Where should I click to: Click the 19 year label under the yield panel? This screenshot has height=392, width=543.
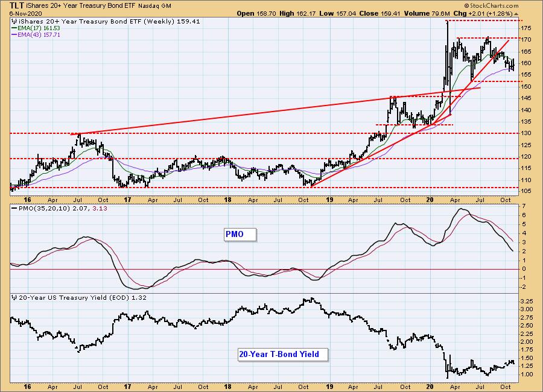point(329,387)
